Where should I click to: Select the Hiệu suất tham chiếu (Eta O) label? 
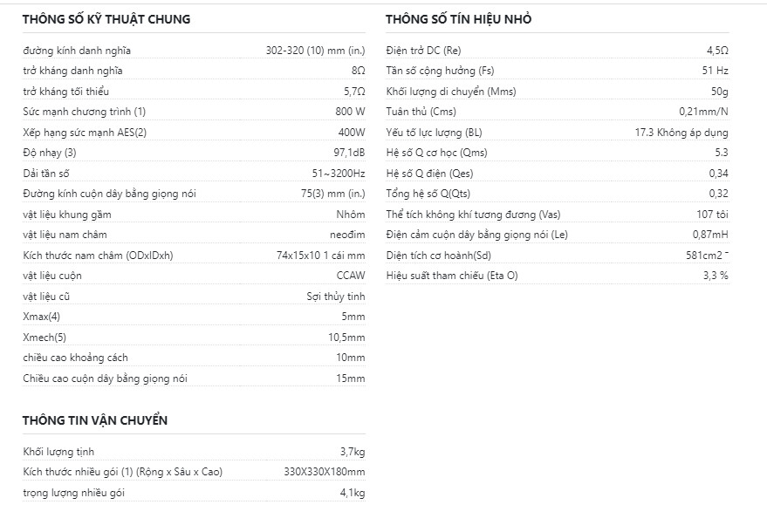pyautogui.click(x=451, y=276)
